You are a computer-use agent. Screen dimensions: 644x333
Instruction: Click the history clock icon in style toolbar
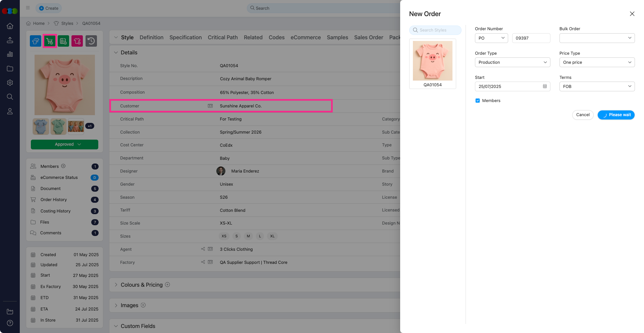click(91, 41)
